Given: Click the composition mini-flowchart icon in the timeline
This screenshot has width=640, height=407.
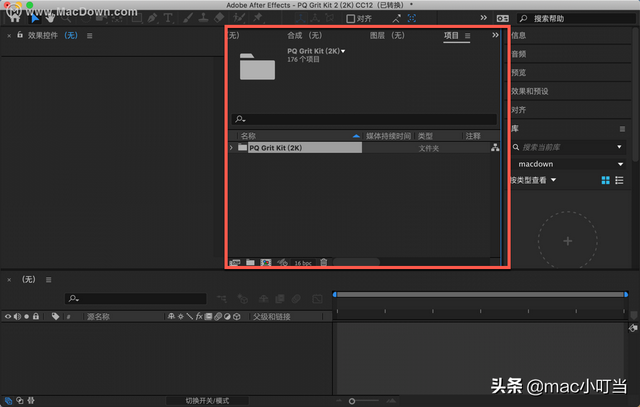Looking at the screenshot, I should pos(222,299).
